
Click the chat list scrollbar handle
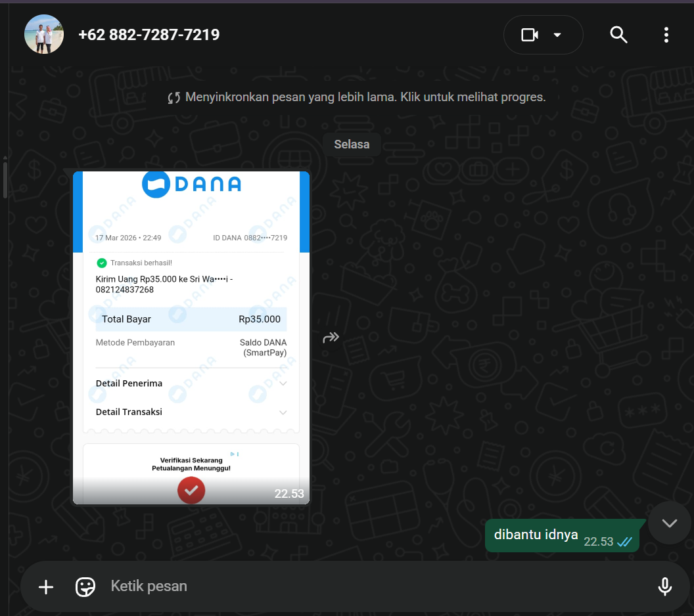pos(5,180)
